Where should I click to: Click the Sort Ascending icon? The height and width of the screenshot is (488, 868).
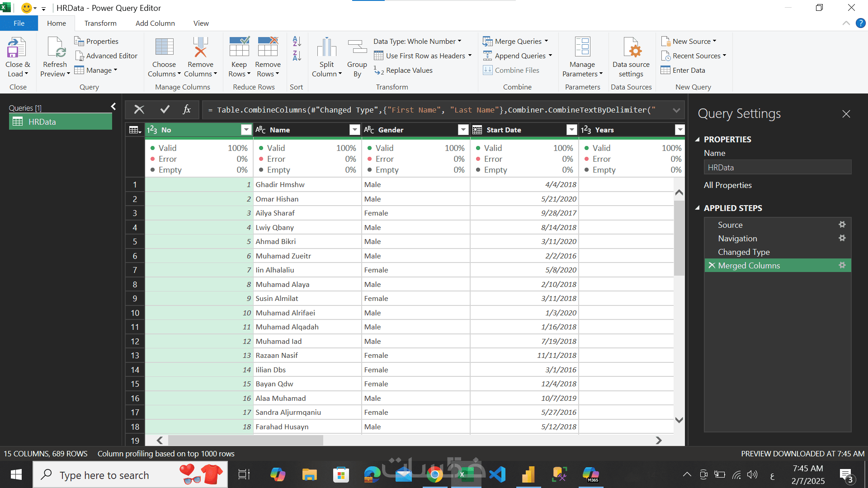(x=297, y=42)
